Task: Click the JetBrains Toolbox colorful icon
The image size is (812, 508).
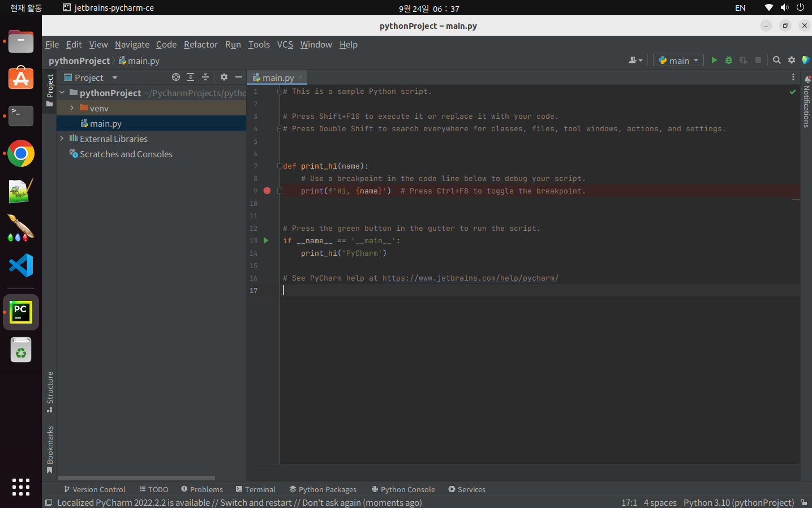Action: click(x=806, y=60)
